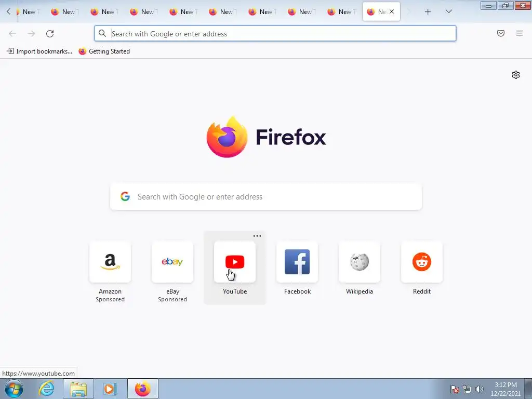Viewport: 532px width, 399px height.
Task: Switch to the fourth New Tab
Action: tap(144, 12)
